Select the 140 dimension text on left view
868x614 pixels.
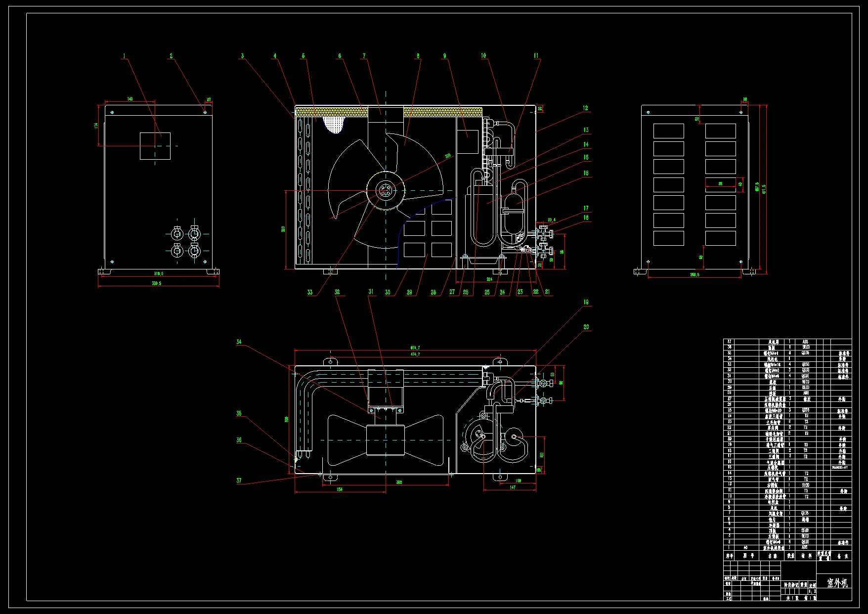coord(130,99)
